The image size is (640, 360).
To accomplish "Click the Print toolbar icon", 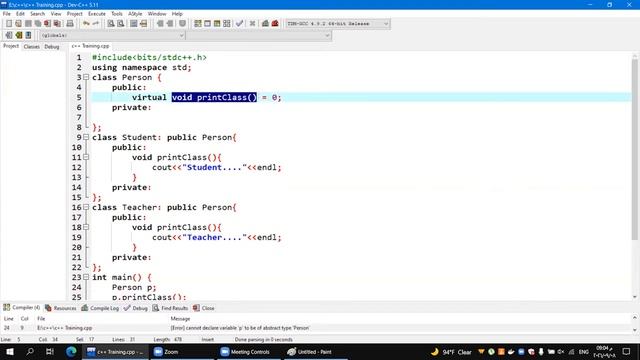I will click(x=70, y=24).
